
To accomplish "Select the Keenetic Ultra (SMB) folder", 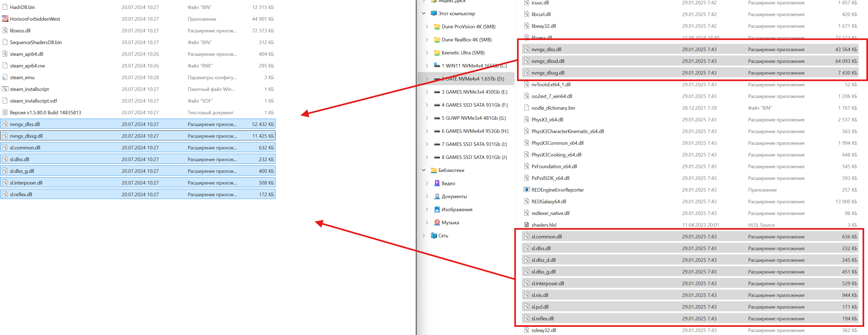I will tap(463, 53).
